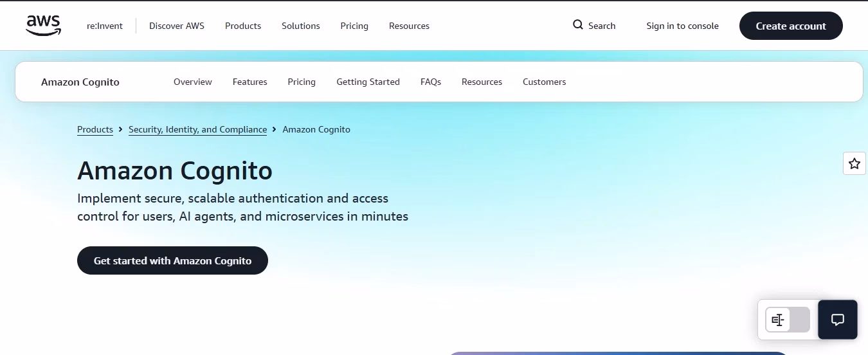Screen dimensions: 868x355
Task: Click the star bookmark icon
Action: (854, 163)
